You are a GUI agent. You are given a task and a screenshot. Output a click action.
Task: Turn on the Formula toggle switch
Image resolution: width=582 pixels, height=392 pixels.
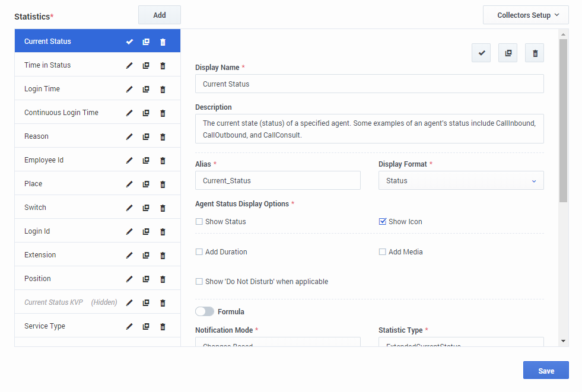205,311
